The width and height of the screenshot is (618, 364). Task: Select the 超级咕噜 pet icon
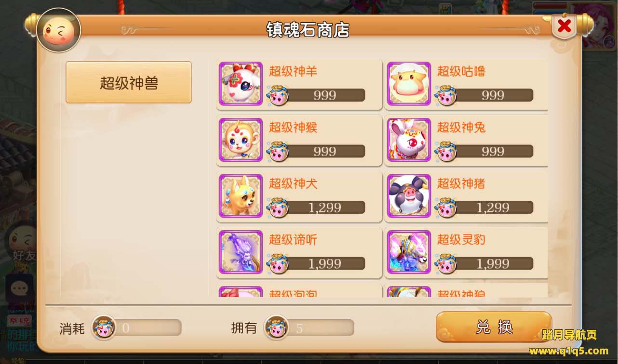409,84
